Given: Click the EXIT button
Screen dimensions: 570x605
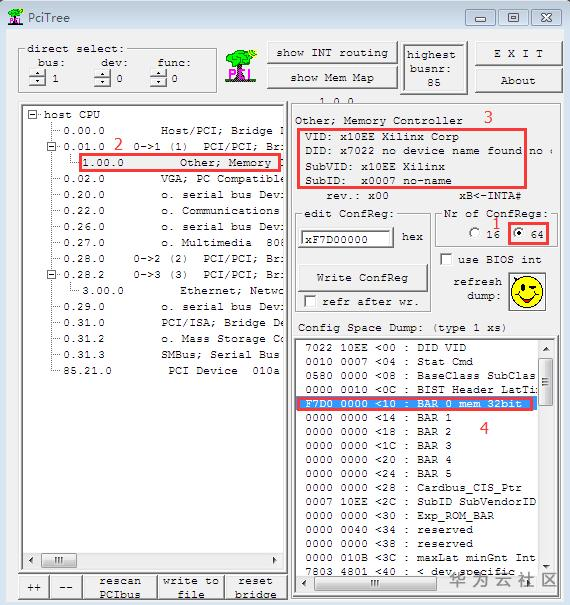Looking at the screenshot, I should 518,54.
